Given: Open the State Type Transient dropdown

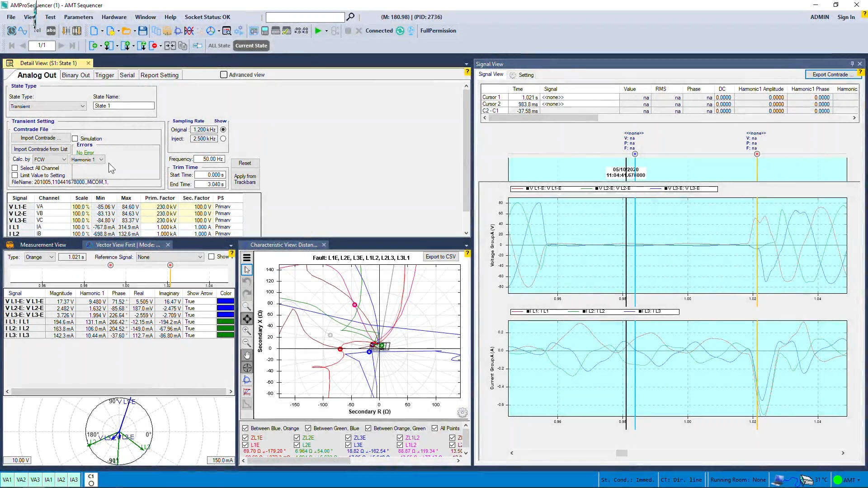Looking at the screenshot, I should 47,106.
